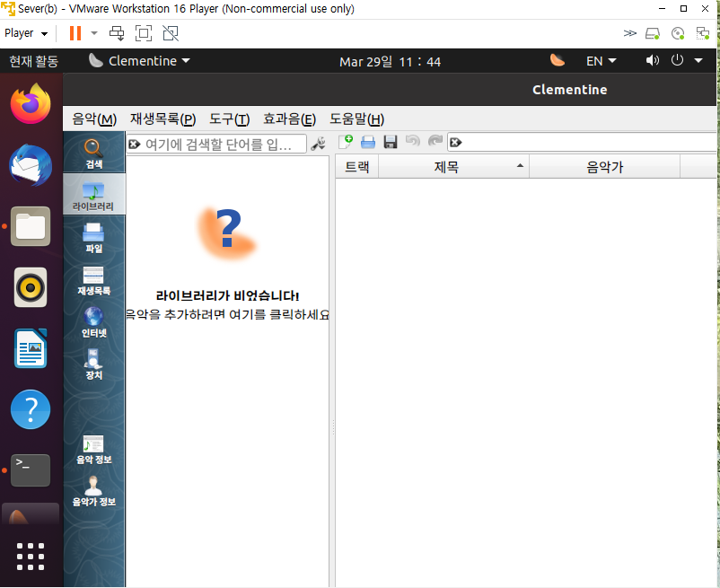Show applications grid in the dock
Image resolution: width=720 pixels, height=588 pixels.
[31, 557]
